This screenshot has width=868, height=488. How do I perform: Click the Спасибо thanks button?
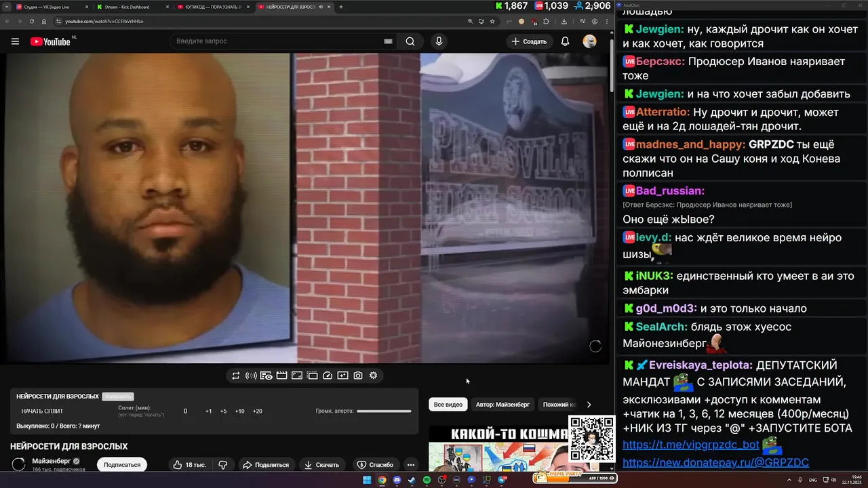tap(374, 465)
